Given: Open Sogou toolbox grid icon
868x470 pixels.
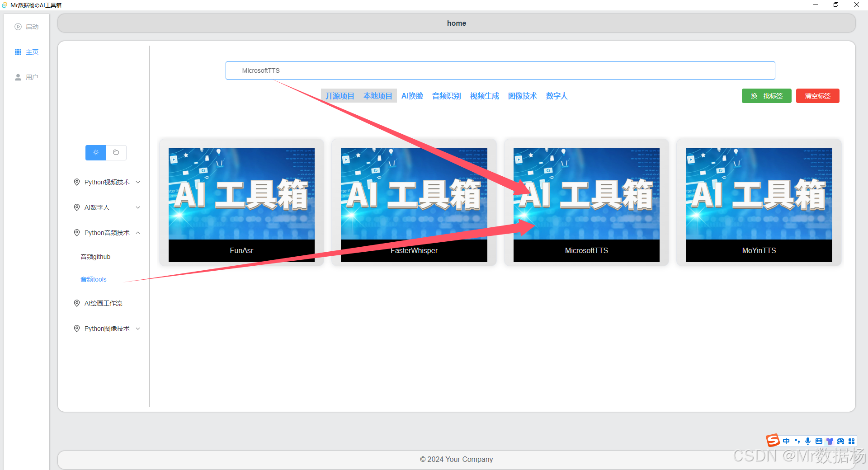Looking at the screenshot, I should click(851, 441).
